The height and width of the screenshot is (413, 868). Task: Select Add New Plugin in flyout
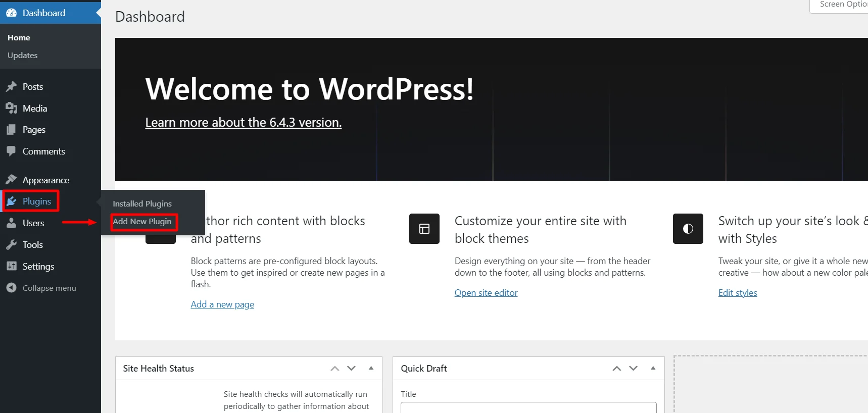coord(142,222)
